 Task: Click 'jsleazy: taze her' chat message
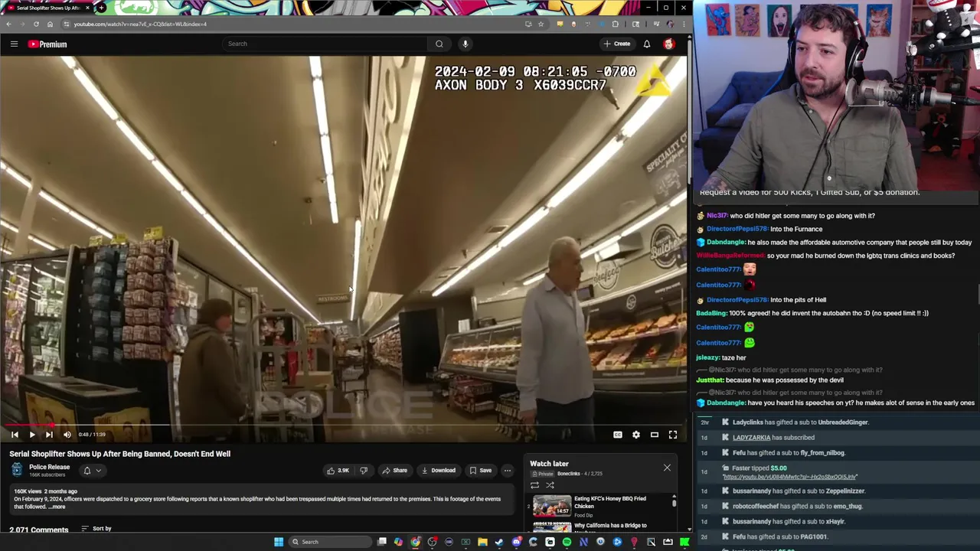coord(720,357)
